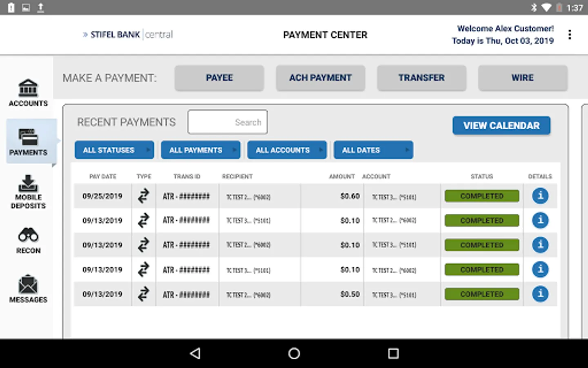Click the Status column header
588x368 pixels.
482,176
